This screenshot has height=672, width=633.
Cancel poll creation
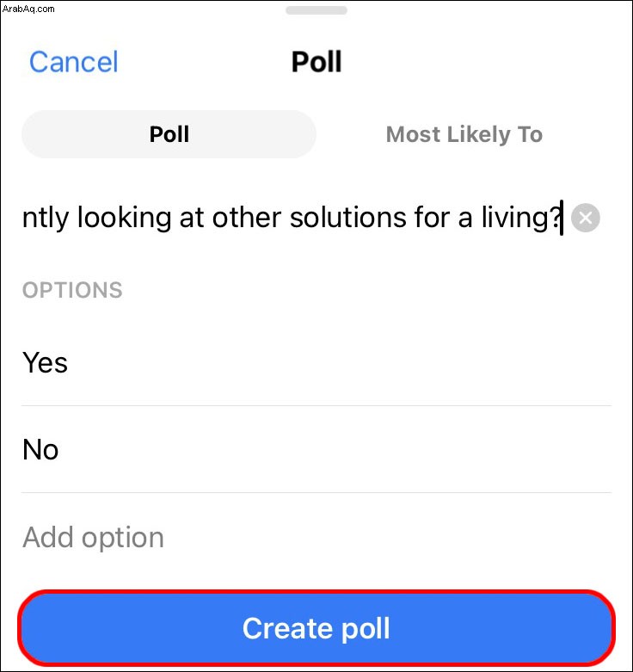click(73, 62)
